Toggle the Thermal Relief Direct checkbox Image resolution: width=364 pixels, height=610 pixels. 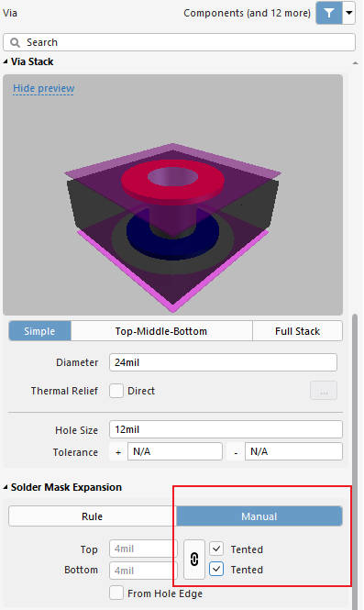pos(116,391)
